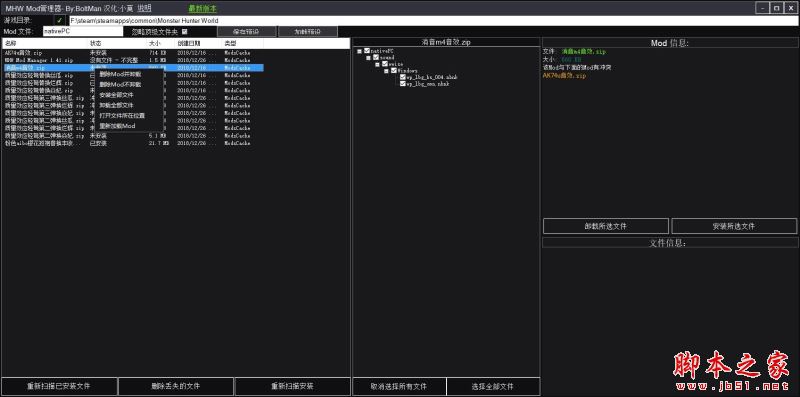Screen dimensions: 800x397
Task: Sort the mod list by 状态 column
Action: coord(117,44)
